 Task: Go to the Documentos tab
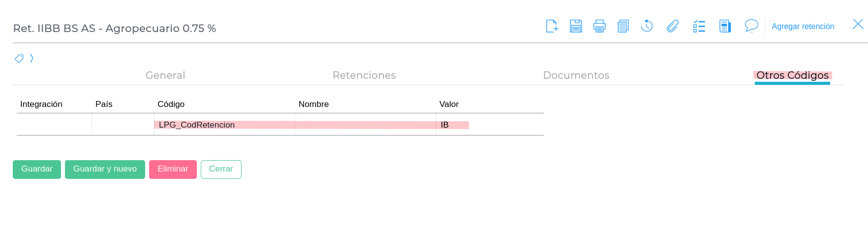[x=576, y=75]
